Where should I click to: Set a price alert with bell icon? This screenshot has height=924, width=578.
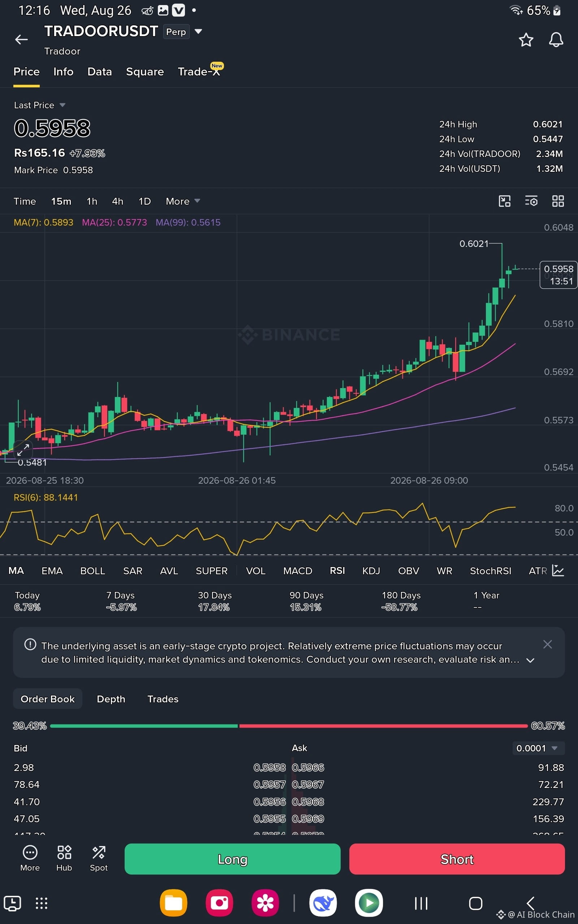coord(556,40)
